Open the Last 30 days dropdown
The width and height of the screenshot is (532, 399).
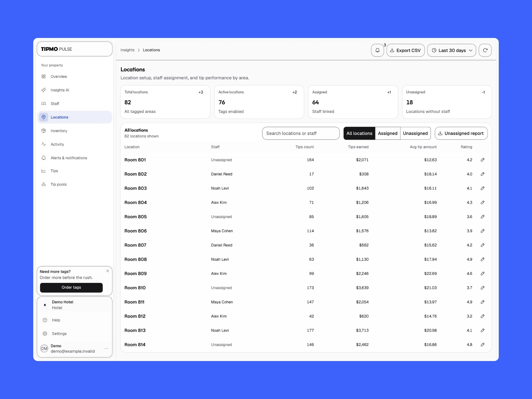coord(452,50)
